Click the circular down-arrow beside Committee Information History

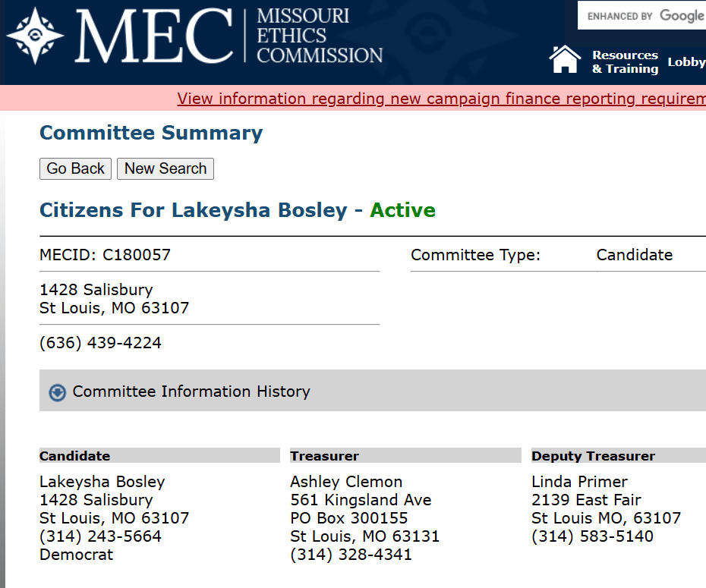click(55, 392)
